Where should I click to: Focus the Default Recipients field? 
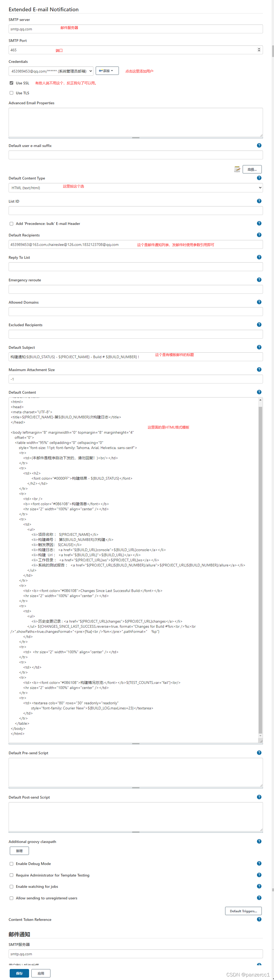coord(136,244)
